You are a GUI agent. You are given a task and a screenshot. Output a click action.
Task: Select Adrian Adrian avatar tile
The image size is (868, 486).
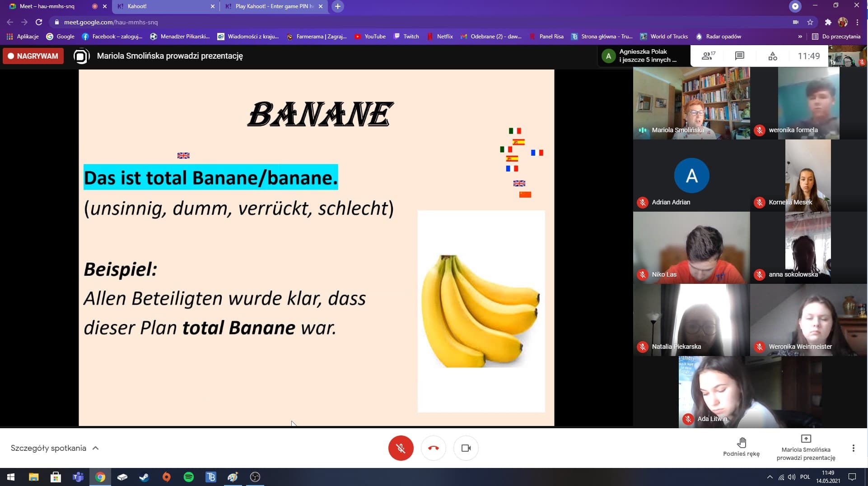point(691,176)
